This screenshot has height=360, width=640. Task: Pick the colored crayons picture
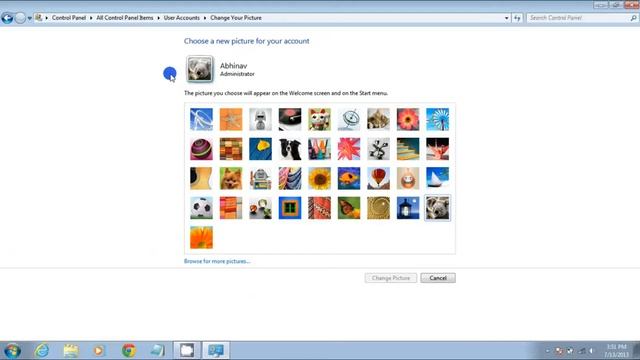point(319,149)
